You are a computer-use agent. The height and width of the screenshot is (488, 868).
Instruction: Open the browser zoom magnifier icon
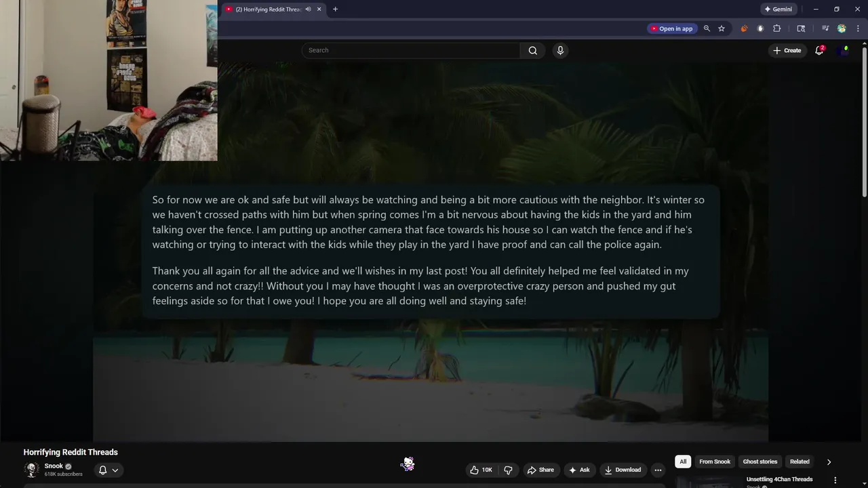[707, 28]
